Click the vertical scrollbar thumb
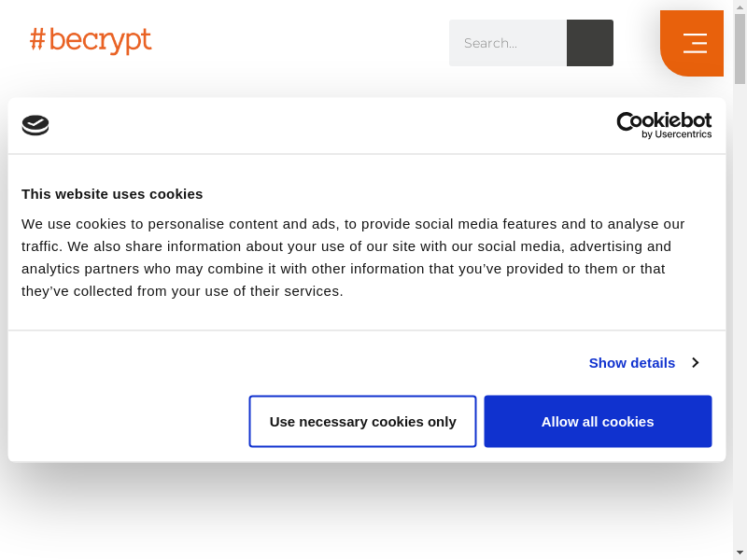The width and height of the screenshot is (747, 560). [x=740, y=49]
